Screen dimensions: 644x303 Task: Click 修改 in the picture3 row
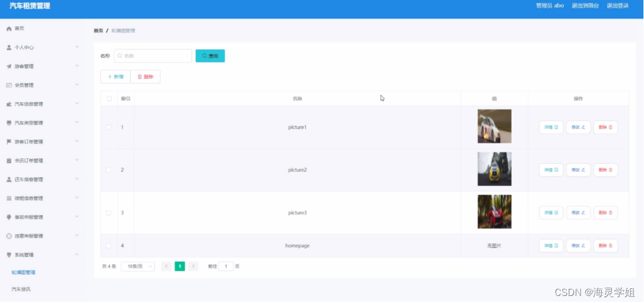[578, 212]
